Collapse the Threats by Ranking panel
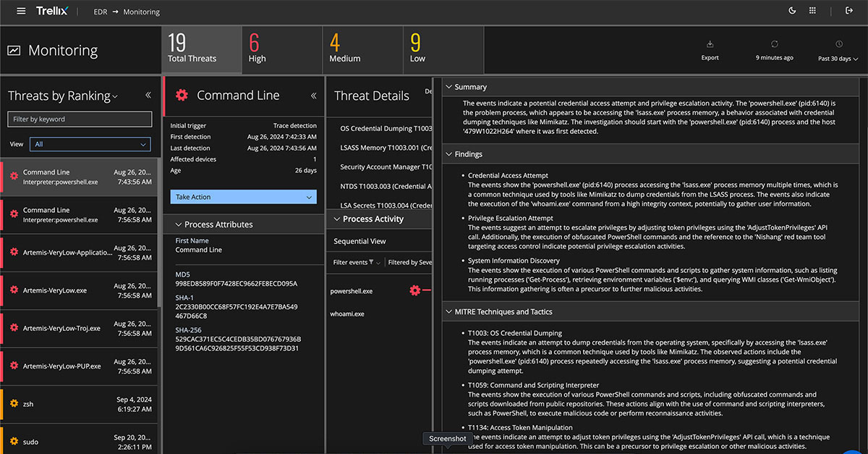This screenshot has width=868, height=454. 148,95
